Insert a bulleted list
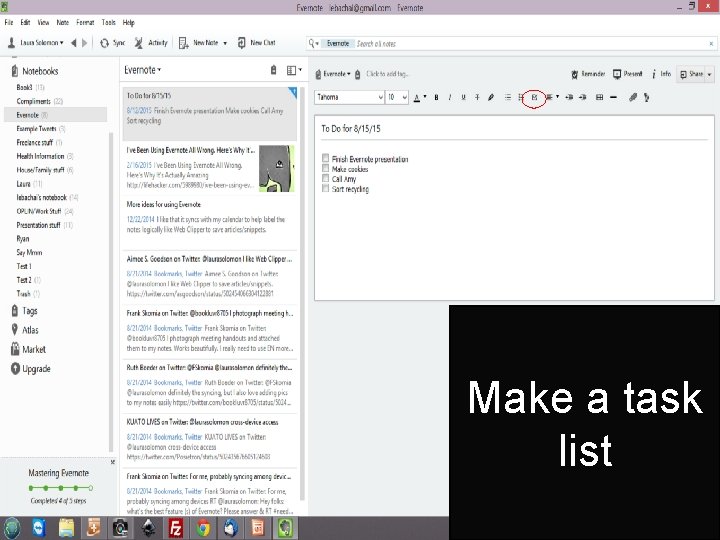The image size is (720, 540). pyautogui.click(x=507, y=97)
